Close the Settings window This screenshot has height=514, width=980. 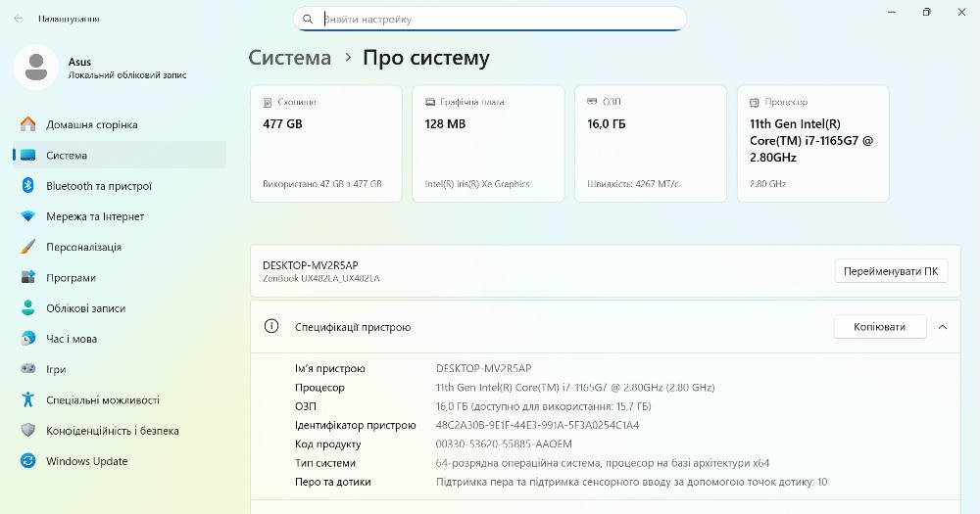(x=962, y=12)
